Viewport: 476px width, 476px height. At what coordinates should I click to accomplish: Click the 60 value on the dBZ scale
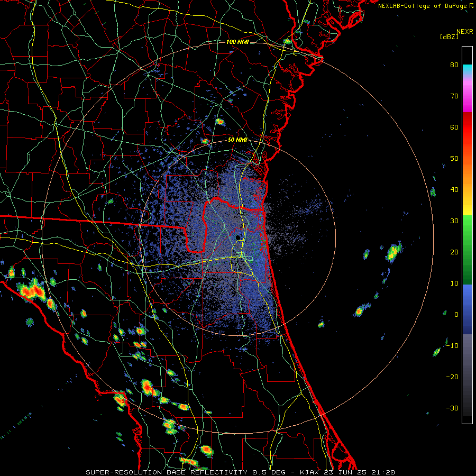(454, 127)
